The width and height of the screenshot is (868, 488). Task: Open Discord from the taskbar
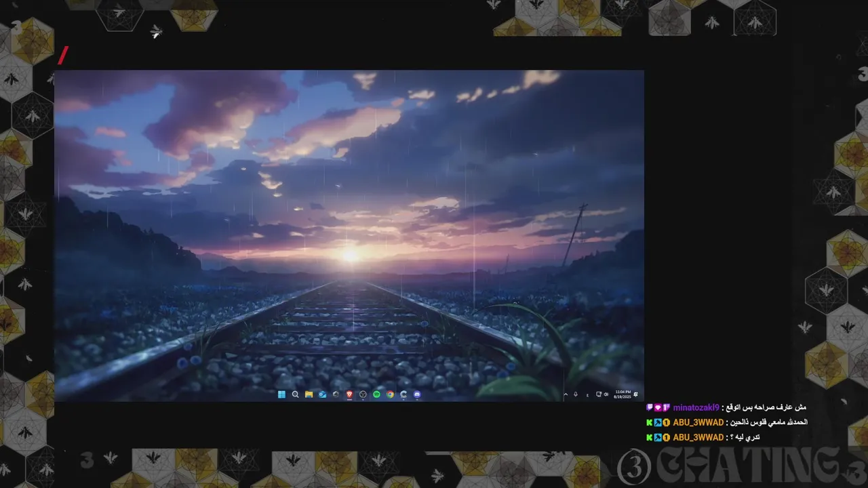pos(417,394)
